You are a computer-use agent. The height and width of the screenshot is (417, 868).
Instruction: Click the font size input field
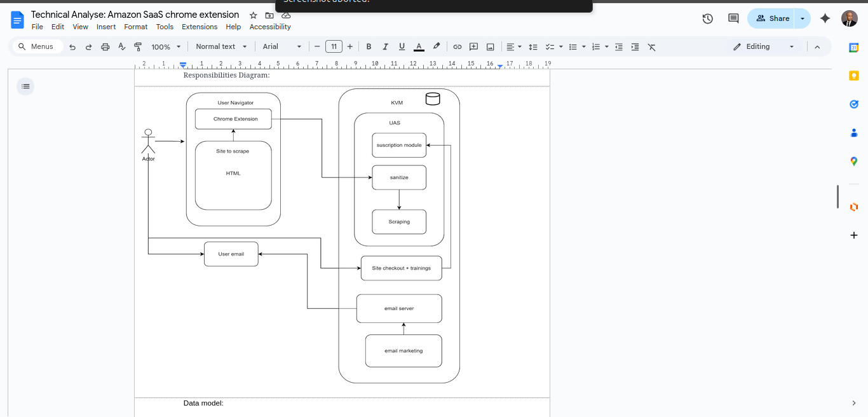pos(334,47)
